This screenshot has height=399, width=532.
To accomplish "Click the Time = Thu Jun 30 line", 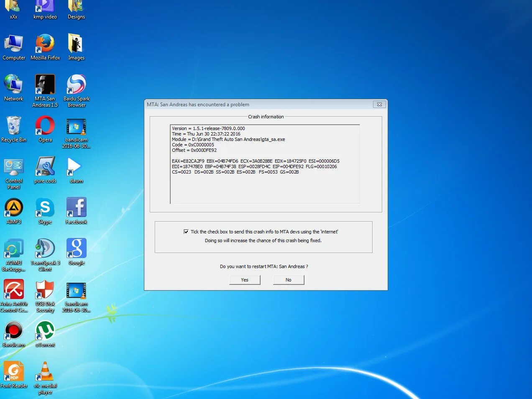I will 206,134.
